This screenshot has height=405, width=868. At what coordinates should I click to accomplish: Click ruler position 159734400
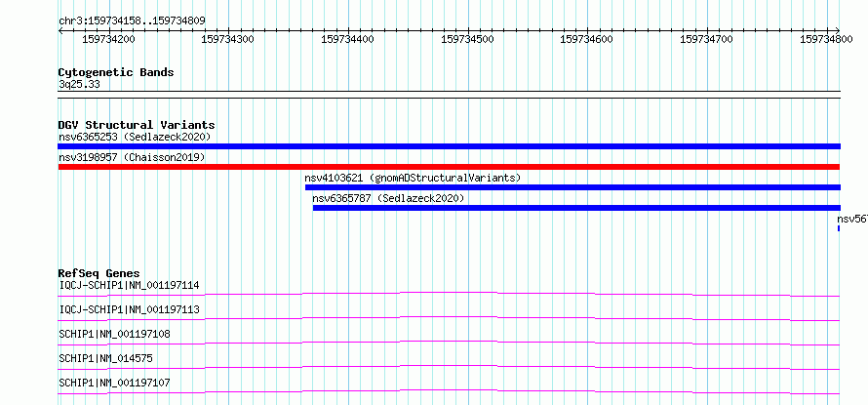[x=347, y=39]
